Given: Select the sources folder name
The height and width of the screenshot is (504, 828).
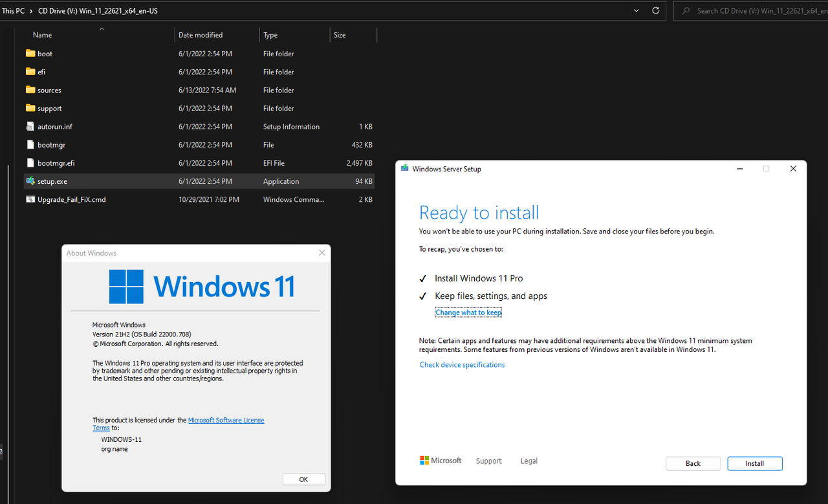Looking at the screenshot, I should (x=49, y=90).
